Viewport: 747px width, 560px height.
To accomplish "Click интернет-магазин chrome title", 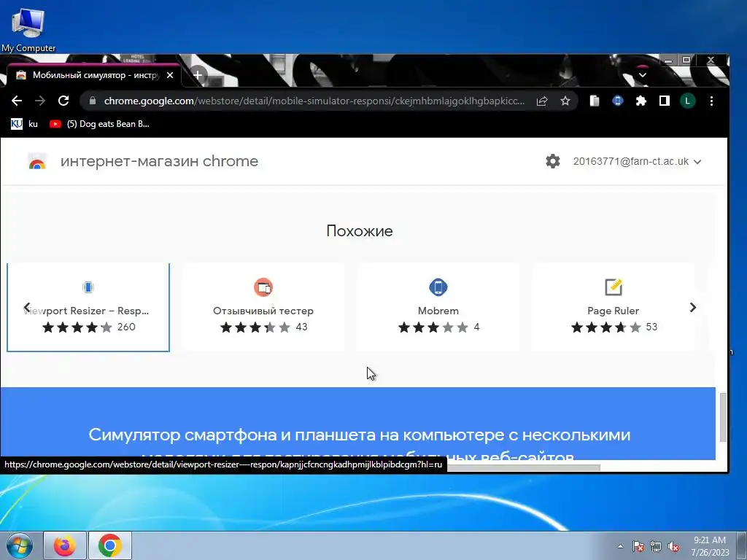I will pos(159,161).
